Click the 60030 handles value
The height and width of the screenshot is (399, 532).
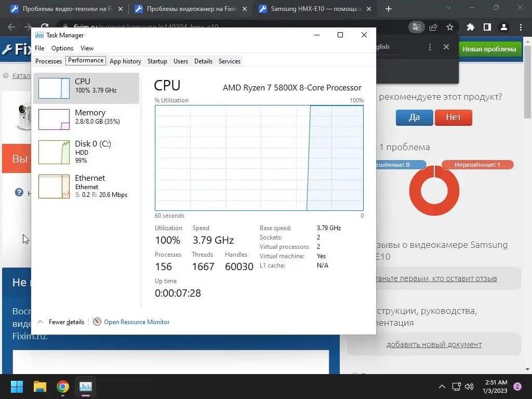(239, 267)
